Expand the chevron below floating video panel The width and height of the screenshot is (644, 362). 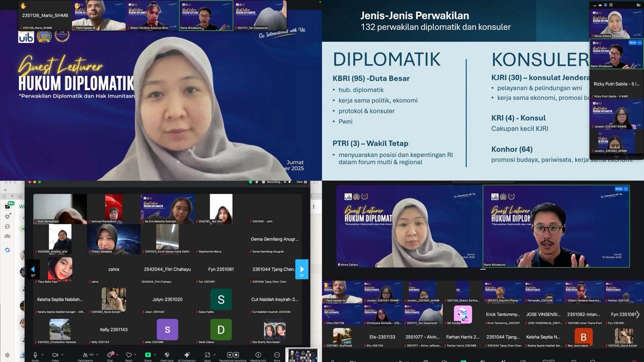pos(617,157)
